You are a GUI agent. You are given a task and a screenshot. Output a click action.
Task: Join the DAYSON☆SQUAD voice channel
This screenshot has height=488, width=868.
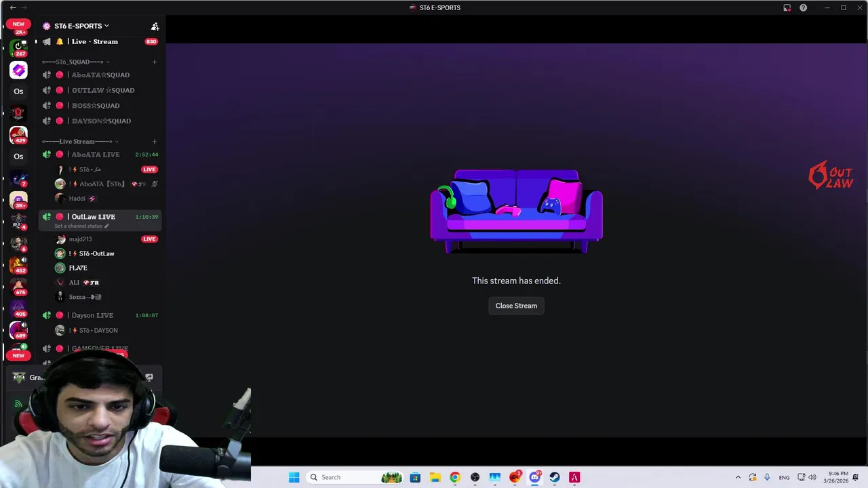pyautogui.click(x=101, y=121)
